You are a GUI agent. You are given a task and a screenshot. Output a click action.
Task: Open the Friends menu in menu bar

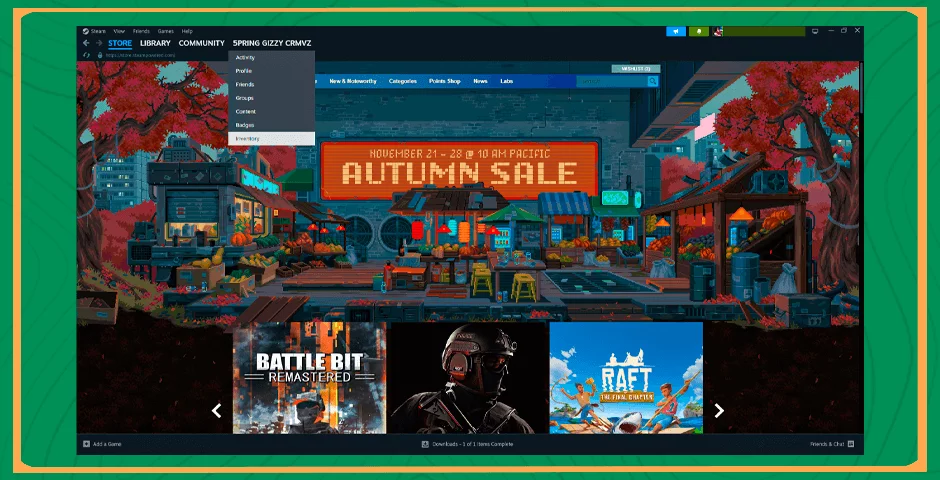(x=141, y=31)
